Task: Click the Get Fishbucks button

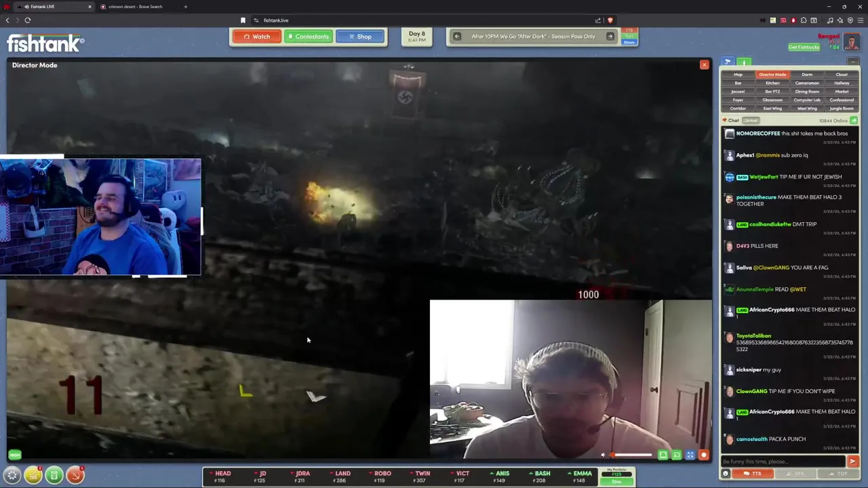Action: click(804, 47)
